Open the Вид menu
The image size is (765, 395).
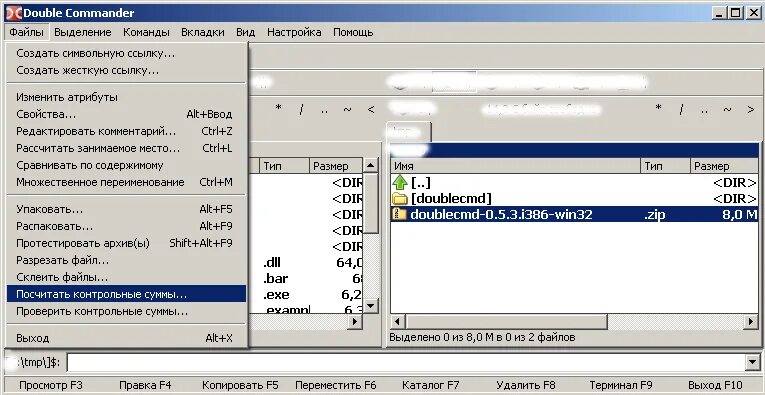click(x=245, y=32)
